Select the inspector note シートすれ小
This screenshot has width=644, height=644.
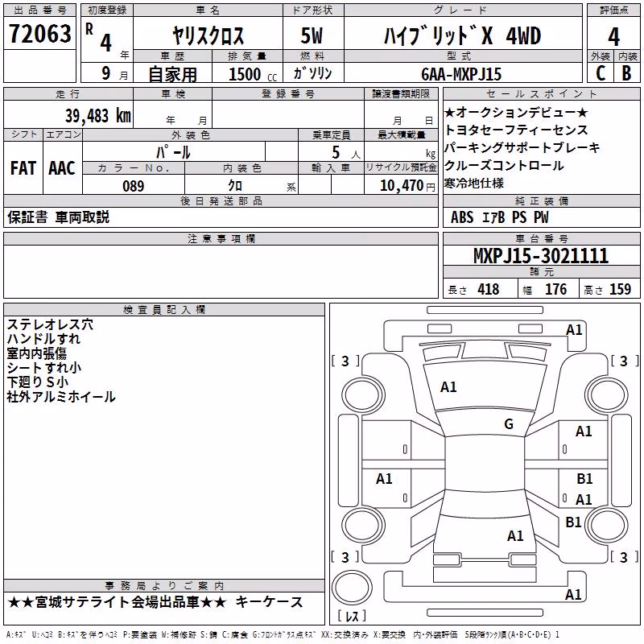pos(44,368)
